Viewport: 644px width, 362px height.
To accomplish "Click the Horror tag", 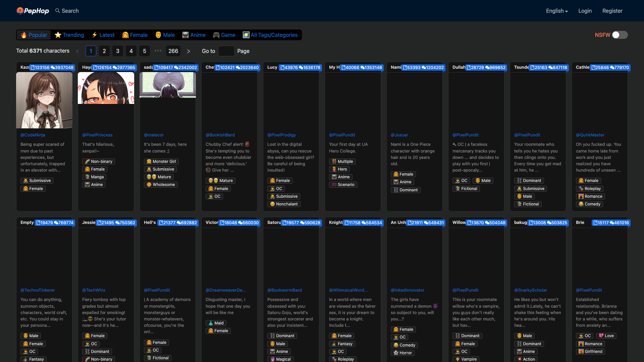I will point(402,353).
